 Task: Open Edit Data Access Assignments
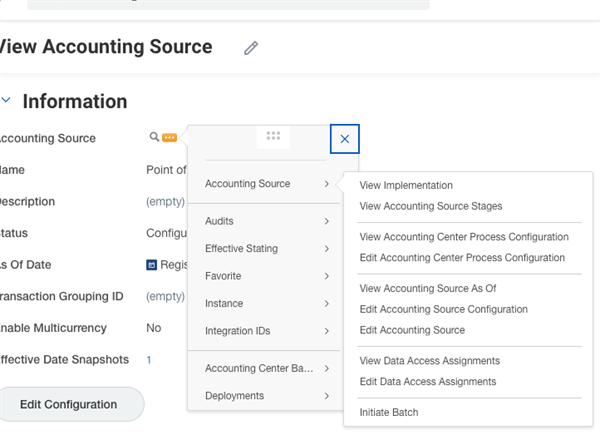pos(428,381)
